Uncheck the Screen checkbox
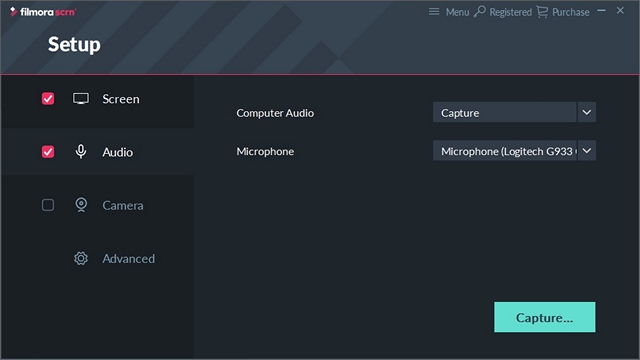 pos(48,98)
